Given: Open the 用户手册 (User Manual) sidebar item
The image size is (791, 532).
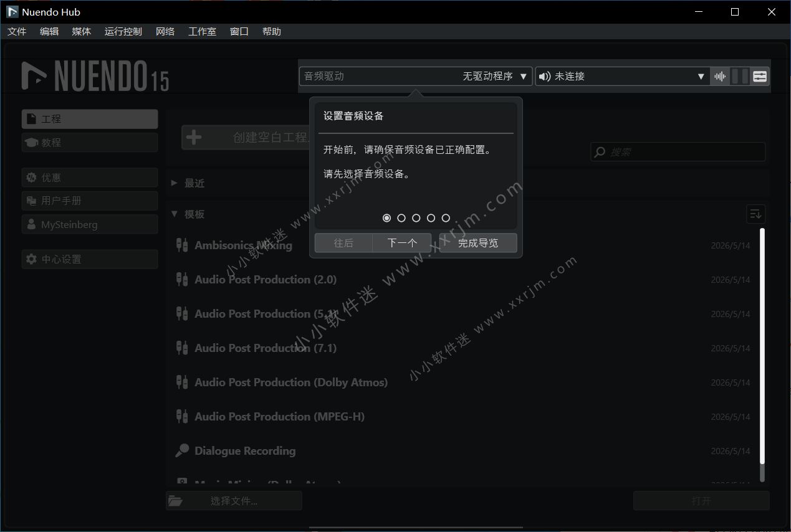Looking at the screenshot, I should click(x=90, y=201).
